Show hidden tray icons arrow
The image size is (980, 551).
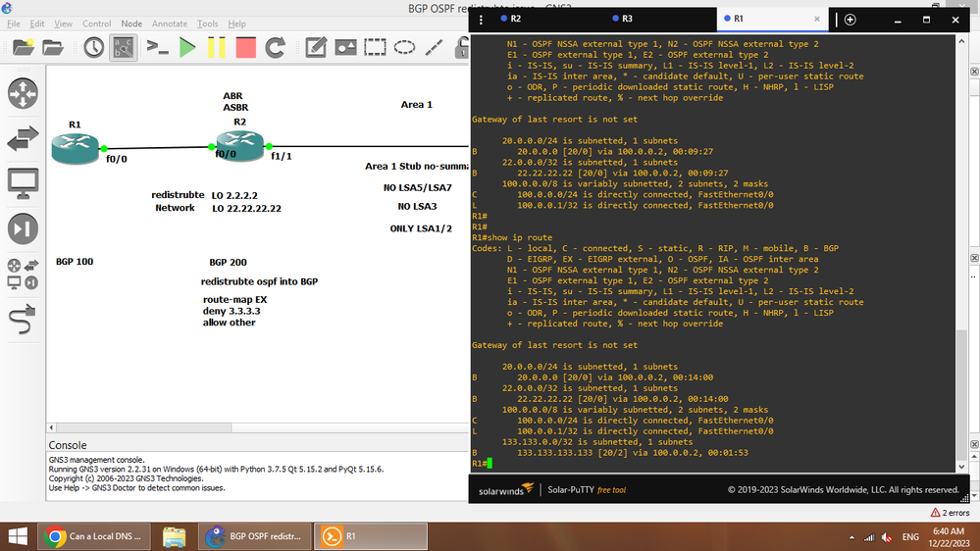(851, 537)
